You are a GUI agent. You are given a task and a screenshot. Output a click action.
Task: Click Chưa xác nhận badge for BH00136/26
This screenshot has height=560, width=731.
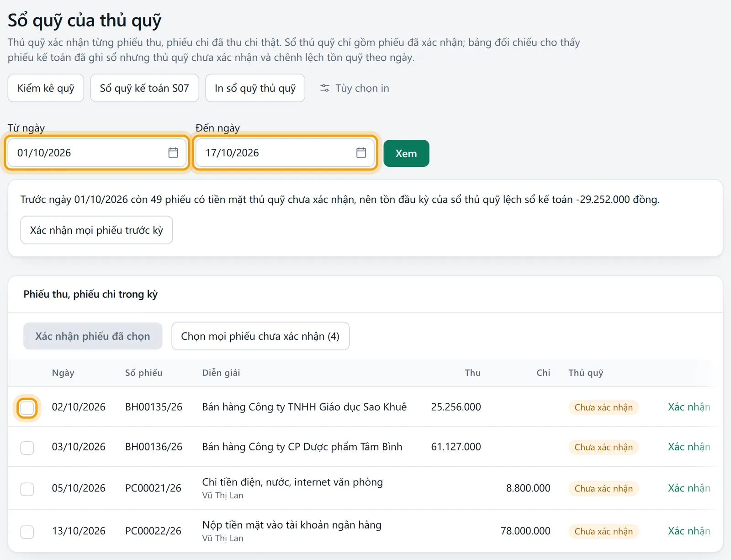tap(604, 447)
